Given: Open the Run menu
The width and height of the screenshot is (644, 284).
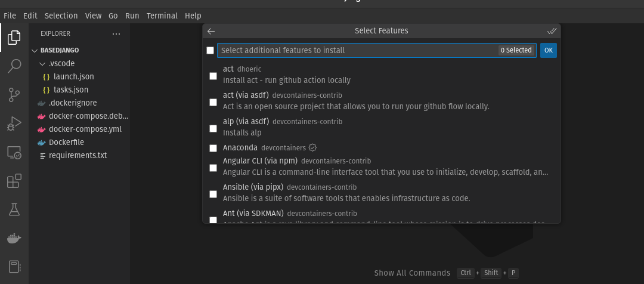Looking at the screenshot, I should tap(132, 16).
